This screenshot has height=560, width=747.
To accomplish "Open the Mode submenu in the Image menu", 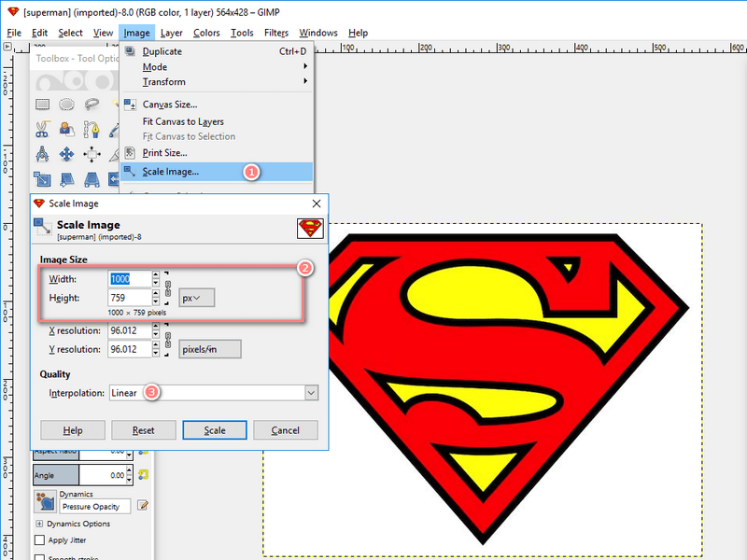I will click(154, 66).
